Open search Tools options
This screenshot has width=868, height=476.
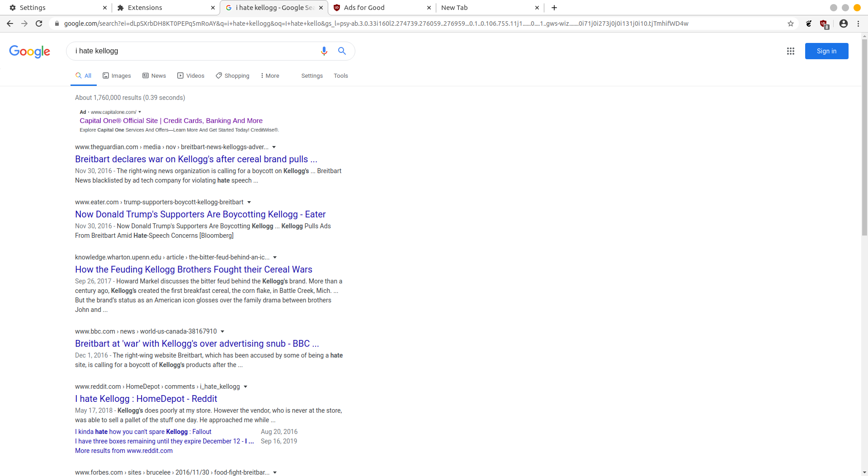341,75
